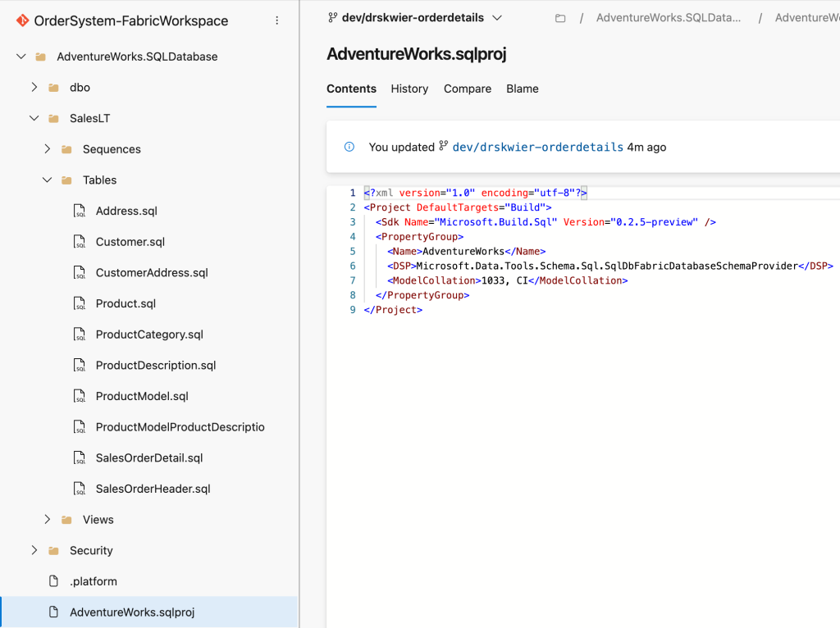This screenshot has height=628, width=840.
Task: Open the Compare tab
Action: click(468, 89)
